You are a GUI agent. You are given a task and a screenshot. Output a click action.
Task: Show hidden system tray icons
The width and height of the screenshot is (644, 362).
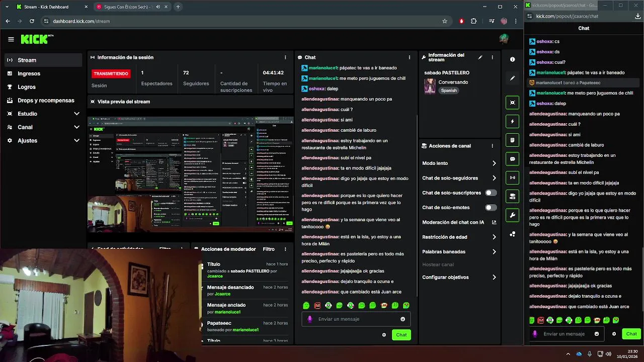[569, 354]
